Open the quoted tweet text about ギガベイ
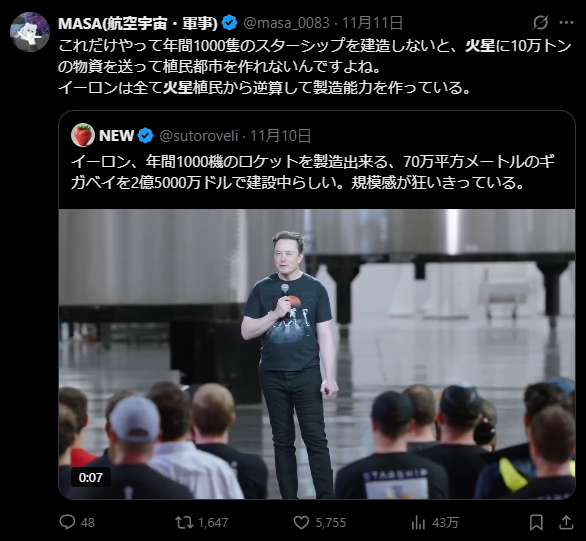This screenshot has height=541, width=586. 313,172
